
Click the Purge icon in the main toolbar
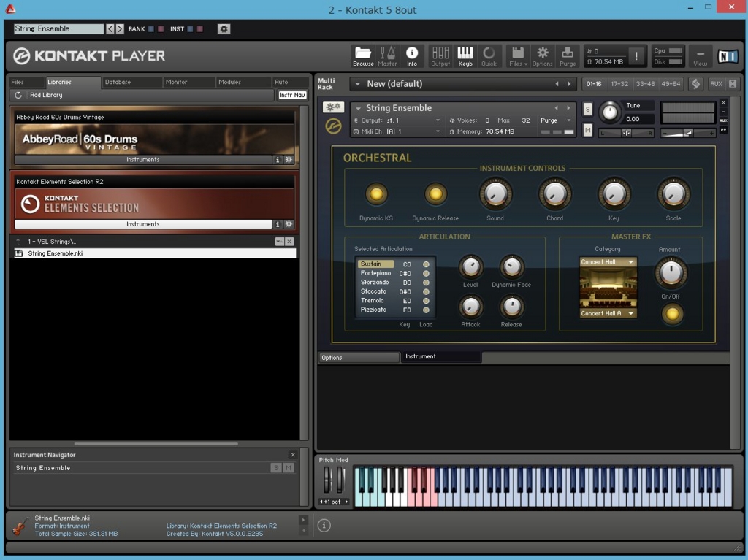[567, 56]
